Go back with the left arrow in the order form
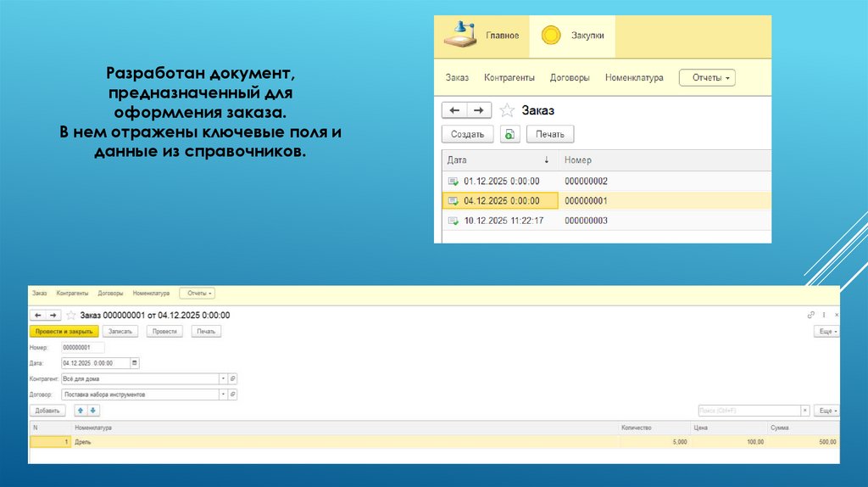868x487 pixels. pyautogui.click(x=37, y=316)
